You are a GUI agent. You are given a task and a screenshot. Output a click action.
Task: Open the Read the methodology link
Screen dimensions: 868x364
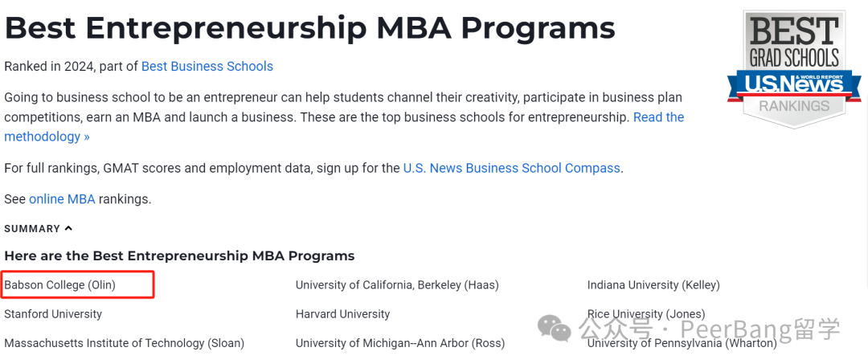(344, 127)
